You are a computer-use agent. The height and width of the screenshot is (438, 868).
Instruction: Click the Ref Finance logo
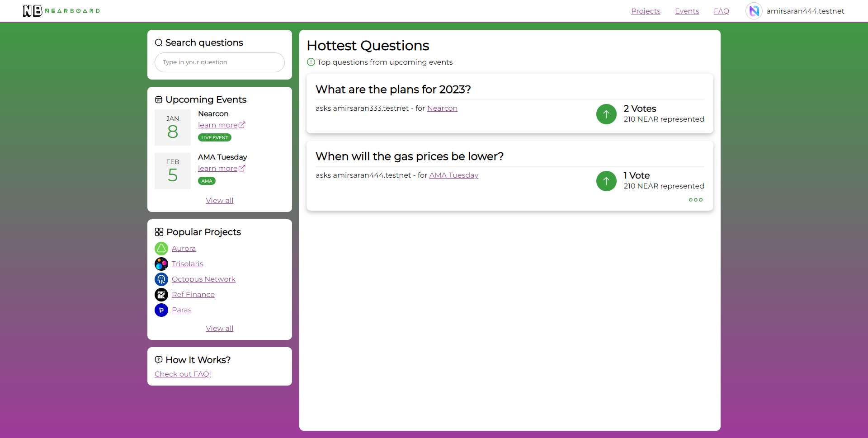[x=161, y=295]
